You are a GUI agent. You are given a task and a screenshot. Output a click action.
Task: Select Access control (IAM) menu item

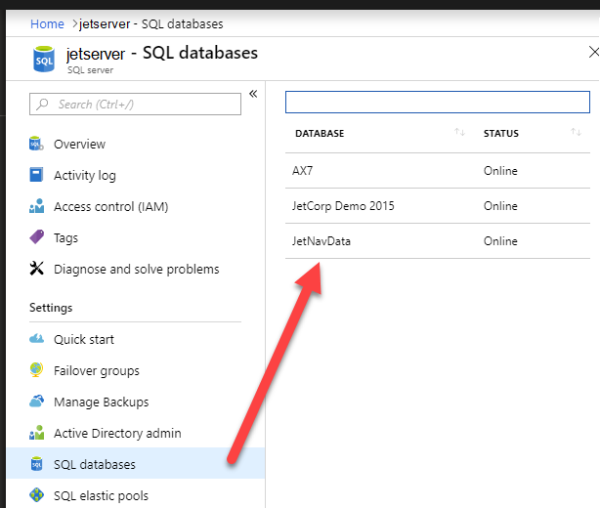[111, 207]
